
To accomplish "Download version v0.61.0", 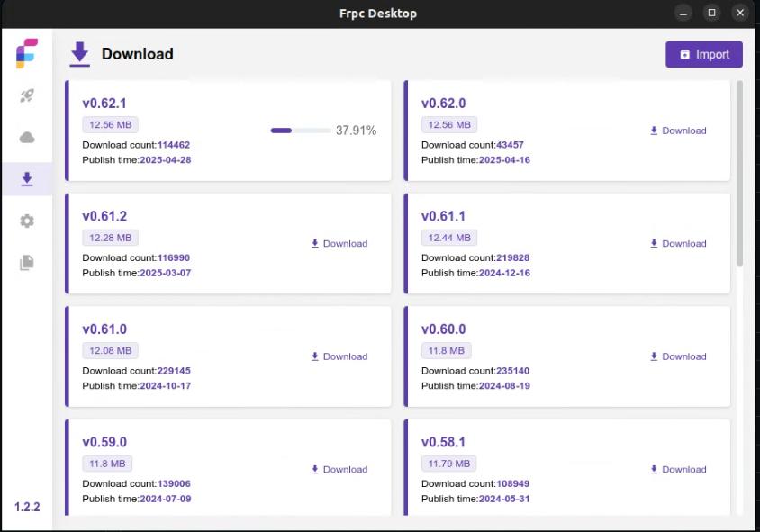I will click(x=339, y=356).
